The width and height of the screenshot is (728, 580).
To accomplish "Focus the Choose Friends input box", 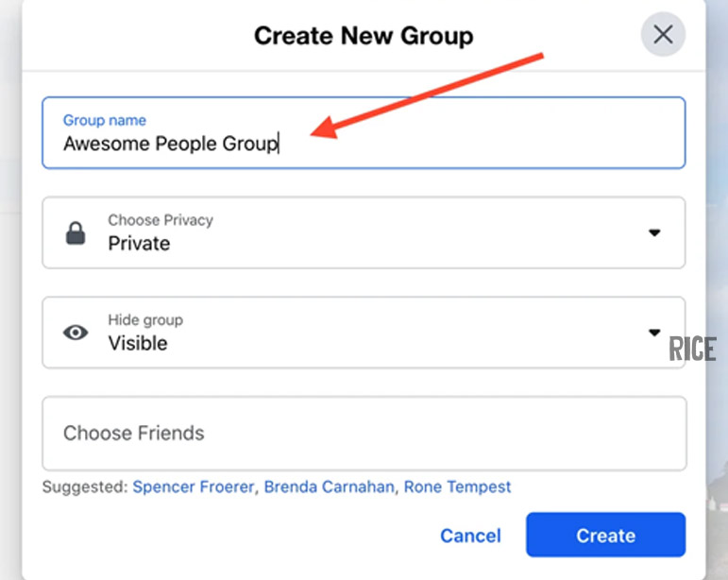I will [x=364, y=434].
